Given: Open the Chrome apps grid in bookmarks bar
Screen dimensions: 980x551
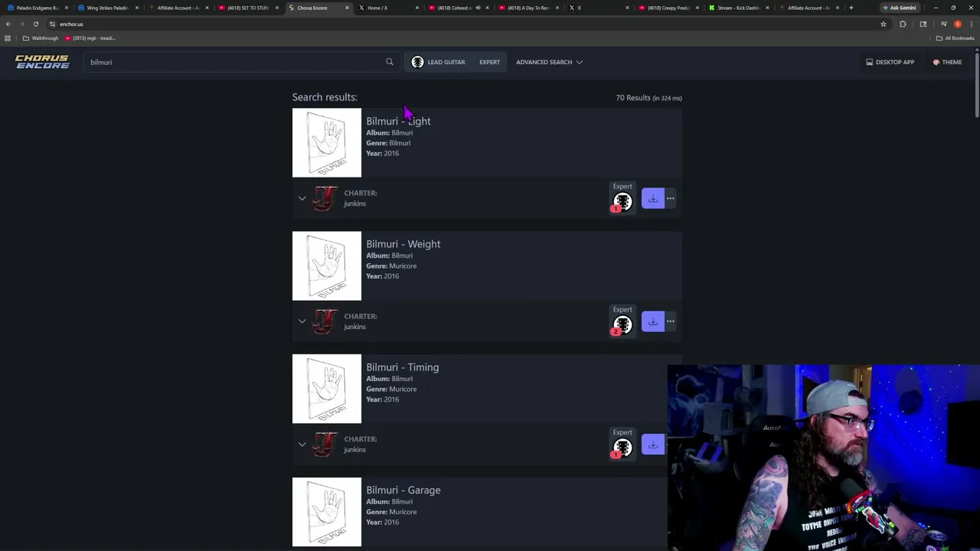Looking at the screenshot, I should 8,38.
